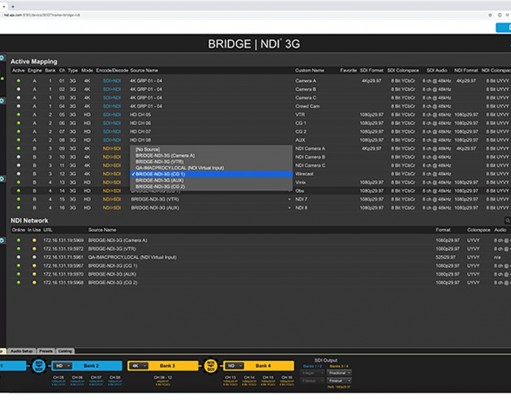The image size is (511, 400).
Task: Open Banks 3/4 Fractional SDI Output dropdown
Action: [339, 373]
